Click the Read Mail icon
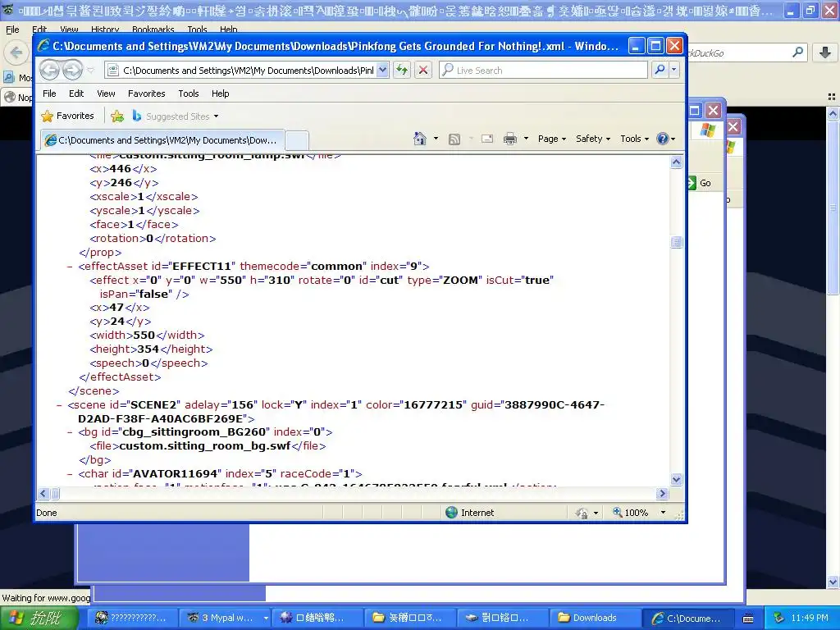 click(x=487, y=139)
